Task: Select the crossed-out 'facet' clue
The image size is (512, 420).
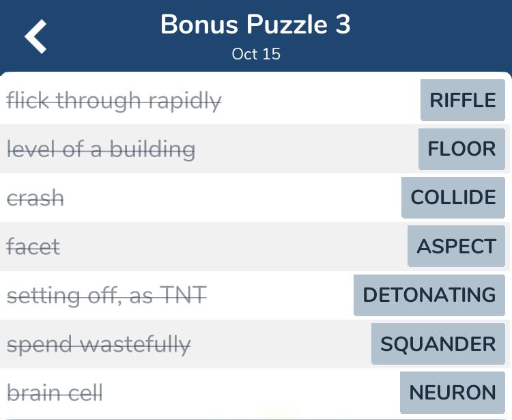Action: point(33,247)
